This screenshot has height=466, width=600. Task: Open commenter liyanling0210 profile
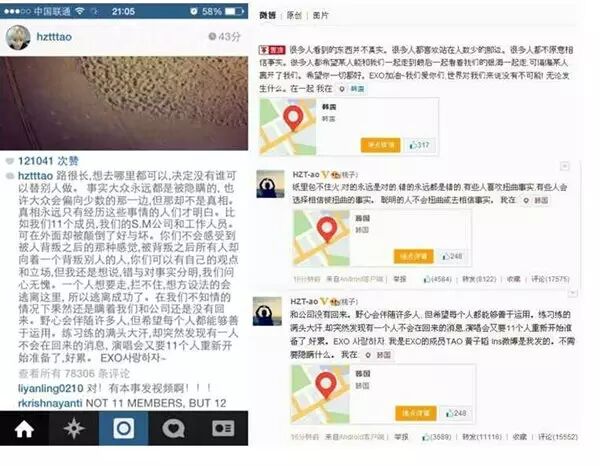tap(51, 388)
